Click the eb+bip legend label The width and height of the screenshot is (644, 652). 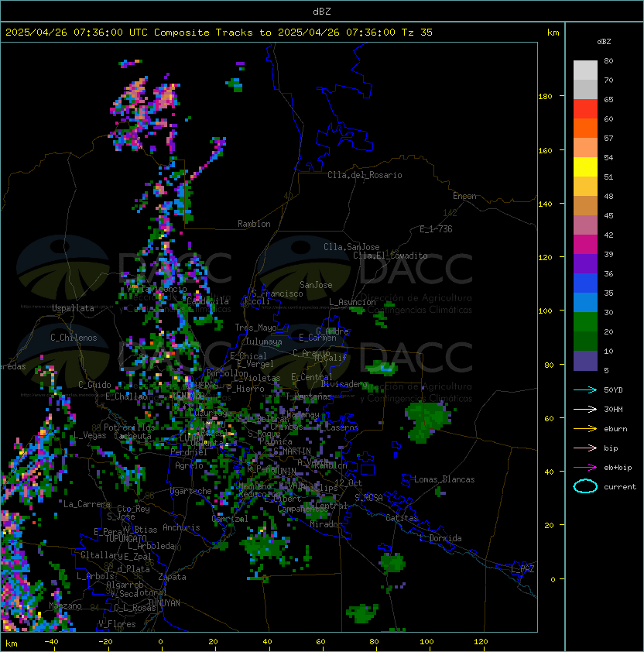click(618, 468)
